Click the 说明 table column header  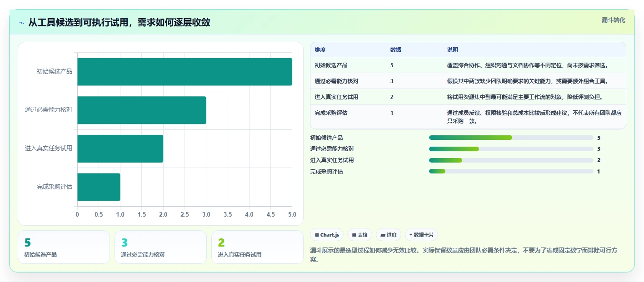(x=453, y=50)
